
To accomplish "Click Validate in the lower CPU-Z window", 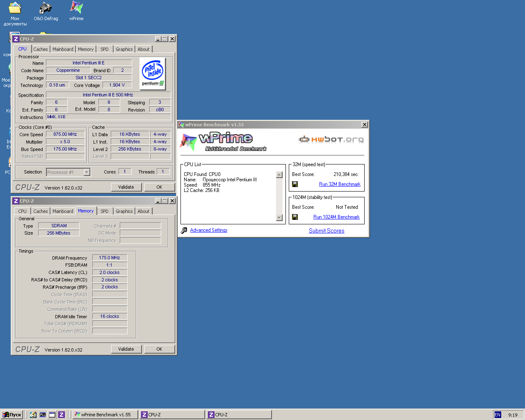I will [126, 349].
